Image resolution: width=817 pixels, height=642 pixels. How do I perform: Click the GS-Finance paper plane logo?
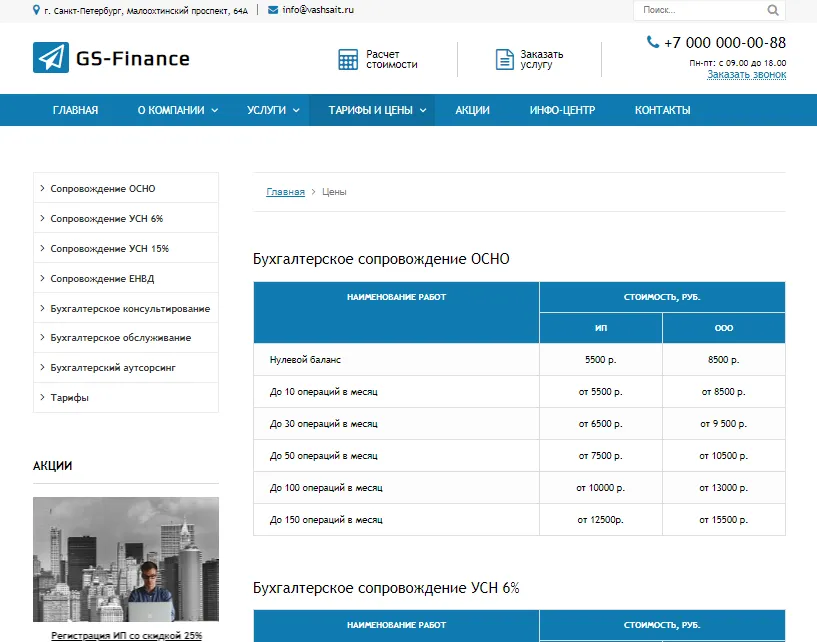[50, 58]
